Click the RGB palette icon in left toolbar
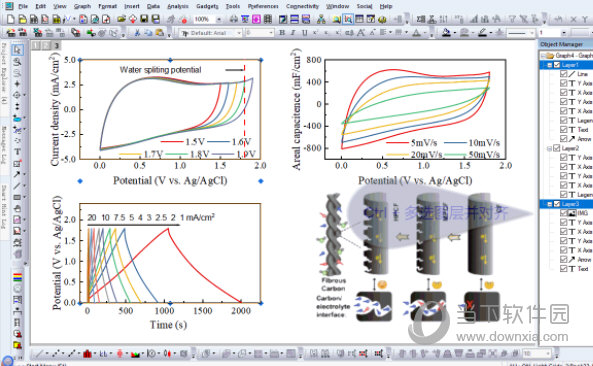This screenshot has height=366, width=593. (17, 278)
